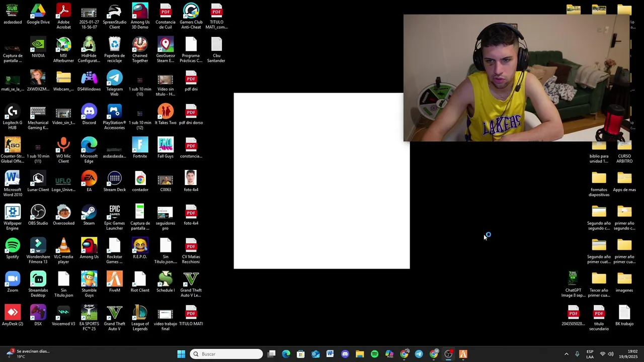Open File Explorer from the taskbar
This screenshot has height=362, width=644.
[x=360, y=354]
